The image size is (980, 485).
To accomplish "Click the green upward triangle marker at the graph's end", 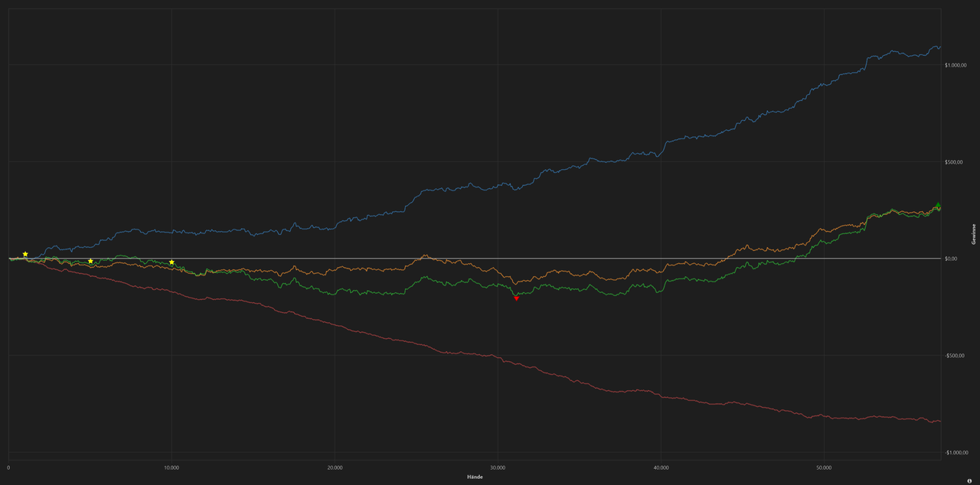I will tap(939, 205).
